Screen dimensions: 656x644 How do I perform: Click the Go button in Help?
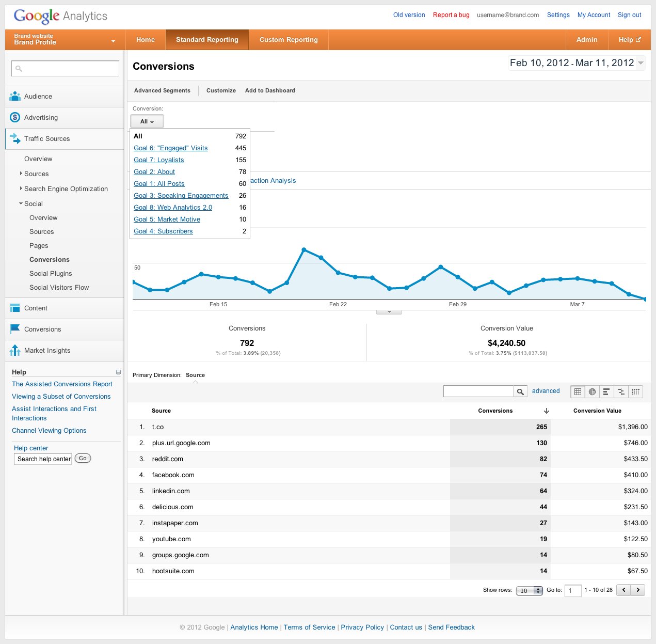click(83, 458)
